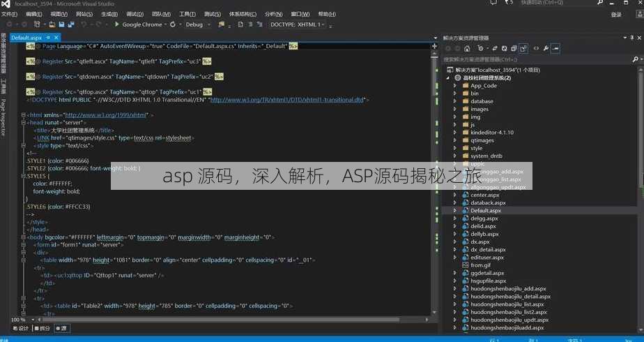
Task: Pin the Solution Explorer panel
Action: click(631, 38)
